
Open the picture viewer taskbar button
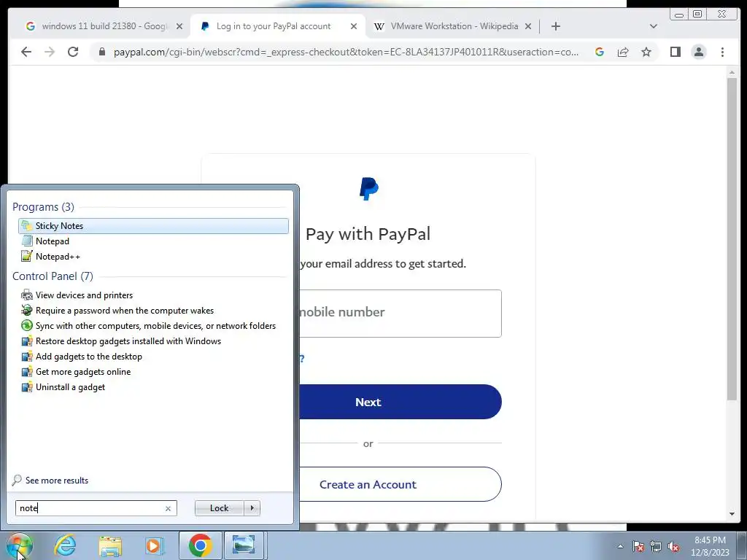pos(244,545)
